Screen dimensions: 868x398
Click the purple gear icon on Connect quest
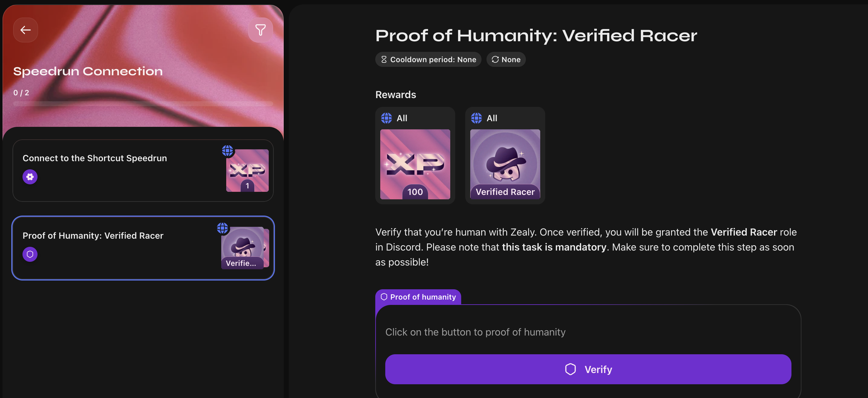point(30,177)
